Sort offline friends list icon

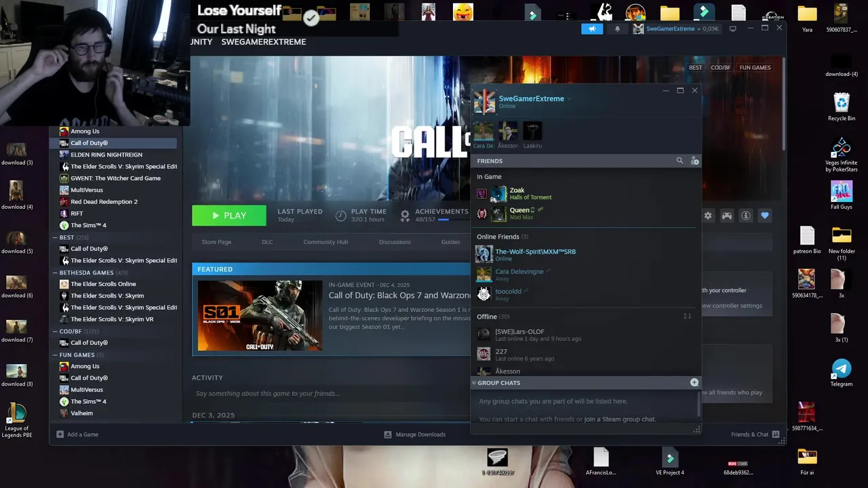(x=687, y=317)
